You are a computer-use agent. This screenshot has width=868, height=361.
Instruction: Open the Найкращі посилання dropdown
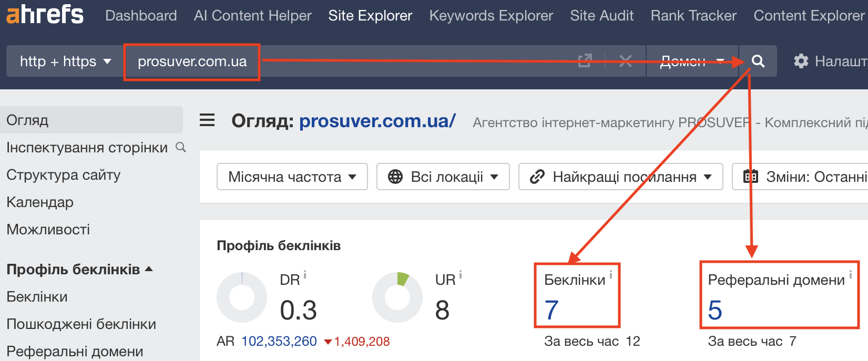point(621,177)
